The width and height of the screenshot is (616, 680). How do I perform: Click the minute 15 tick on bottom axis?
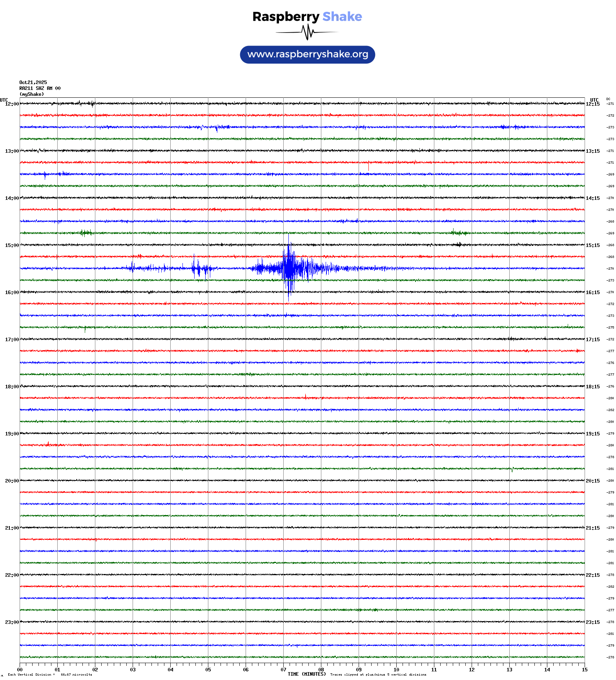click(x=584, y=669)
